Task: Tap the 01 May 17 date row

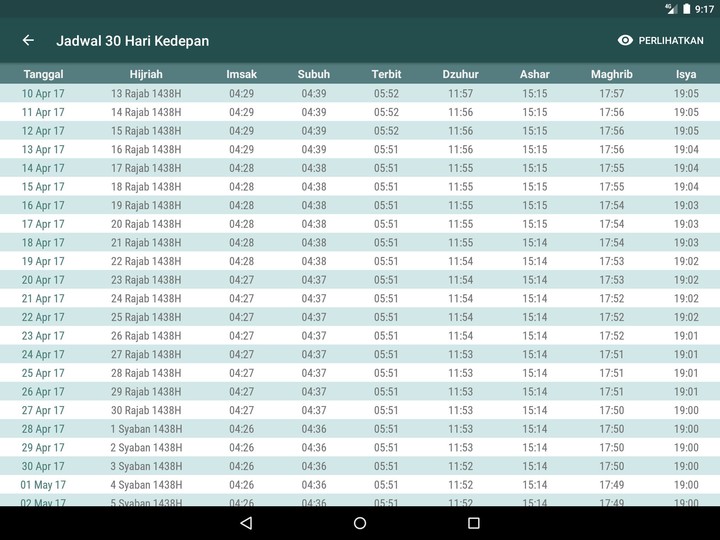Action: (43, 485)
